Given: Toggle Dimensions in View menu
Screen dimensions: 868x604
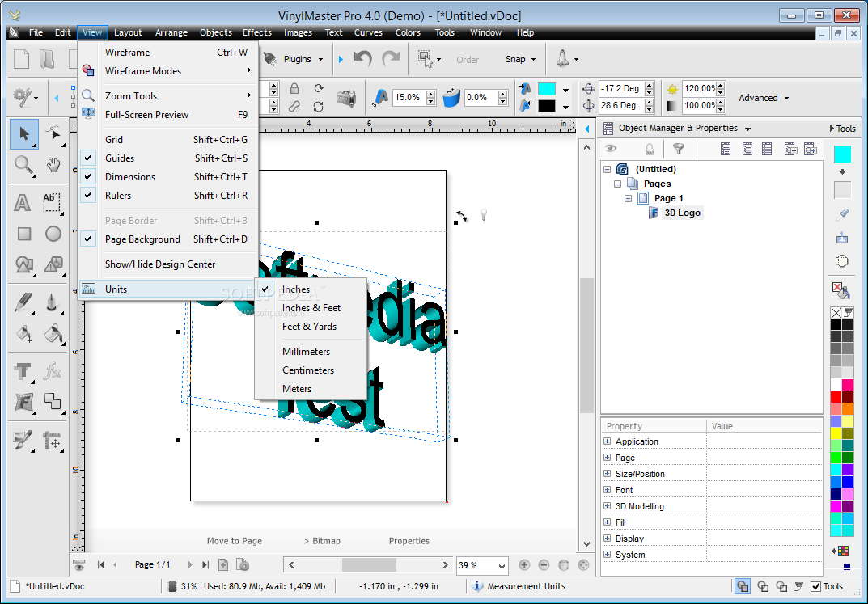Looking at the screenshot, I should (x=167, y=177).
